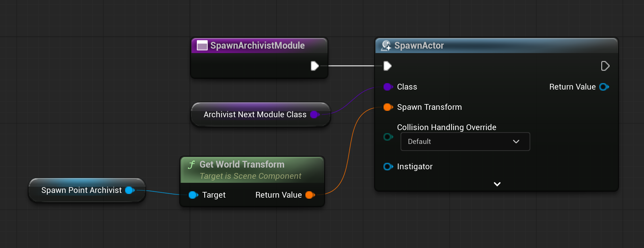The width and height of the screenshot is (644, 248).
Task: Click the Instigator input pin
Action: (388, 167)
